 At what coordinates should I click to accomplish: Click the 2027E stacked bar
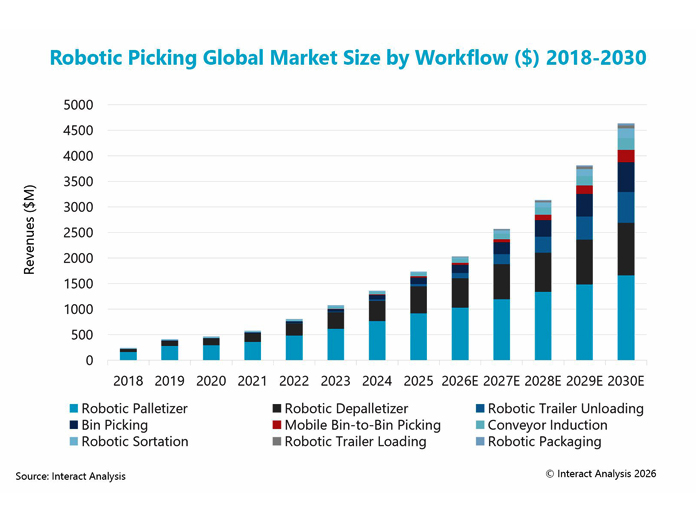pyautogui.click(x=502, y=295)
